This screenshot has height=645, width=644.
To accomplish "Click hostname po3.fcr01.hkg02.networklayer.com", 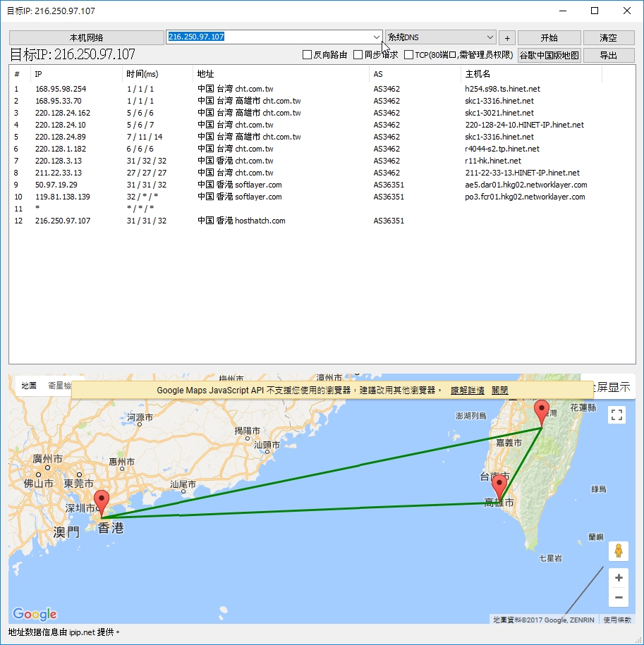I will (x=525, y=197).
